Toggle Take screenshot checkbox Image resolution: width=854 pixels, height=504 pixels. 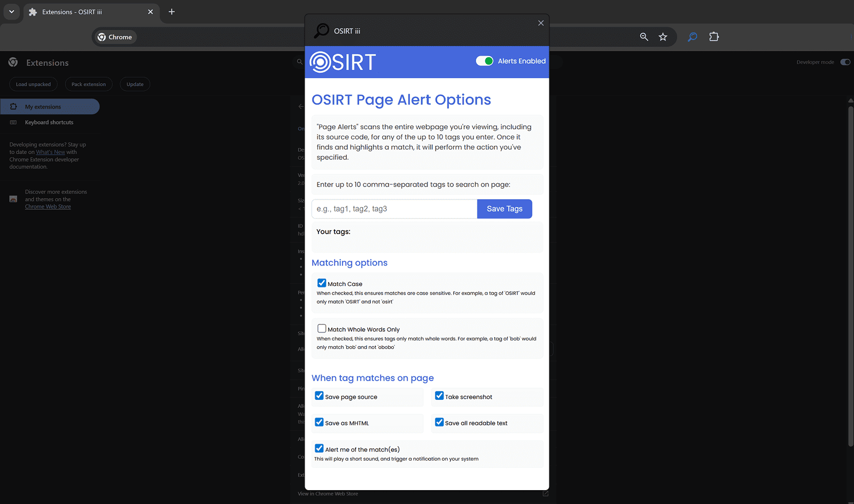439,396
